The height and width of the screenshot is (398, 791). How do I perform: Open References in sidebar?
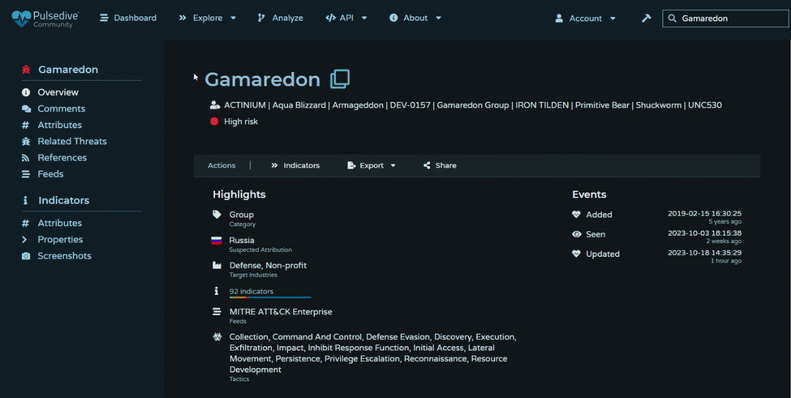coord(62,157)
